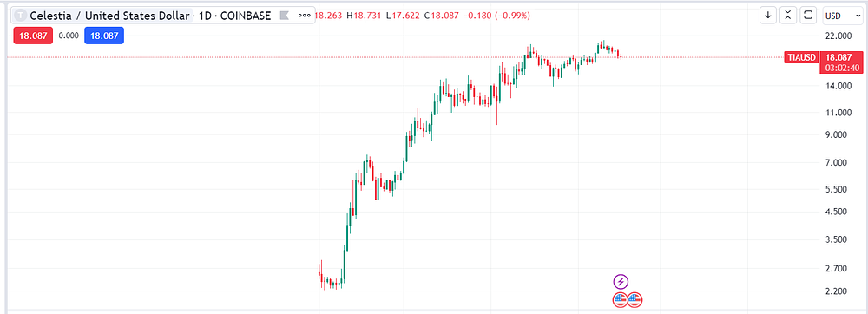The width and height of the screenshot is (868, 314).
Task: Click the 14.000 price scale label
Action: tap(837, 86)
